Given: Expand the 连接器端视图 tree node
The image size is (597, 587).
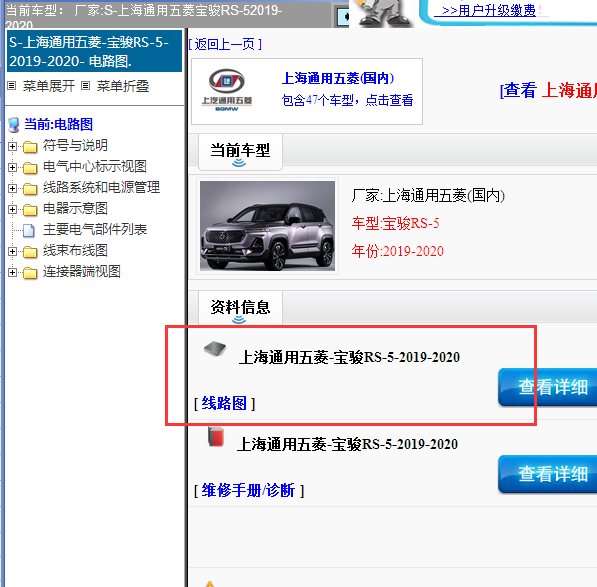Looking at the screenshot, I should [x=12, y=272].
